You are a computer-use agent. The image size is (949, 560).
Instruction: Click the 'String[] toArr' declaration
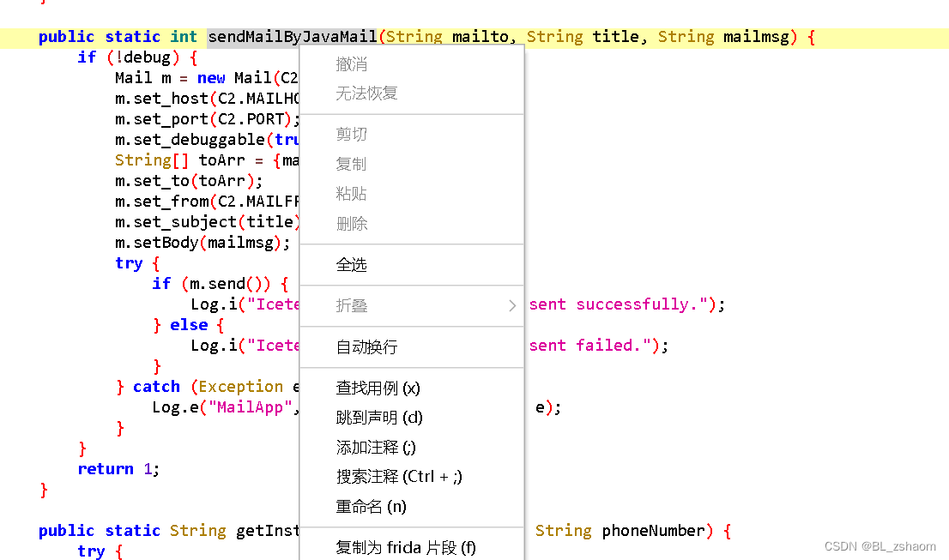pos(179,160)
